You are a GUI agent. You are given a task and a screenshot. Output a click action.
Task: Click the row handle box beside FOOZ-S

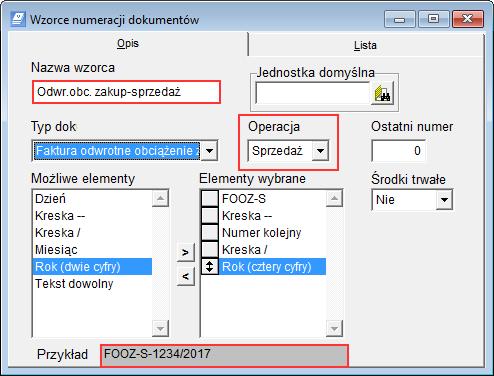pos(210,199)
